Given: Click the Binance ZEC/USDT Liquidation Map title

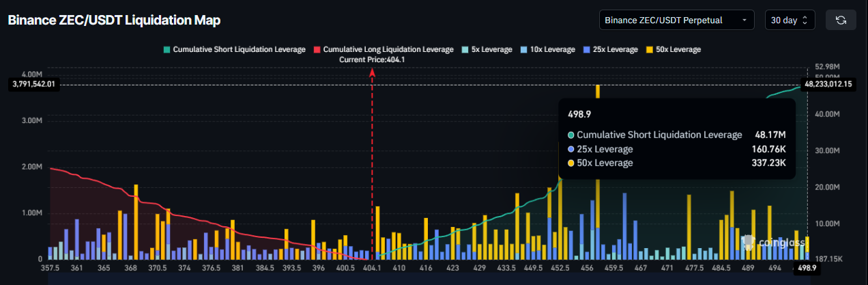Looking at the screenshot, I should tap(114, 21).
